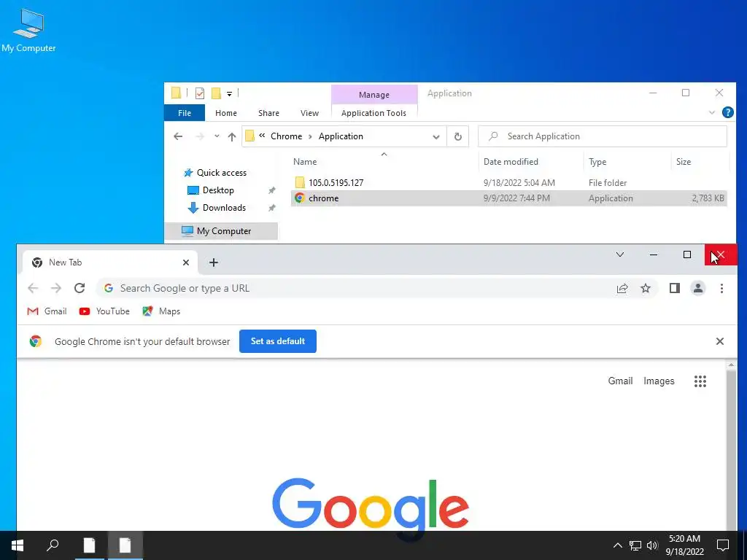Expand Chrome tab search chevron
747x560 pixels.
tap(620, 254)
